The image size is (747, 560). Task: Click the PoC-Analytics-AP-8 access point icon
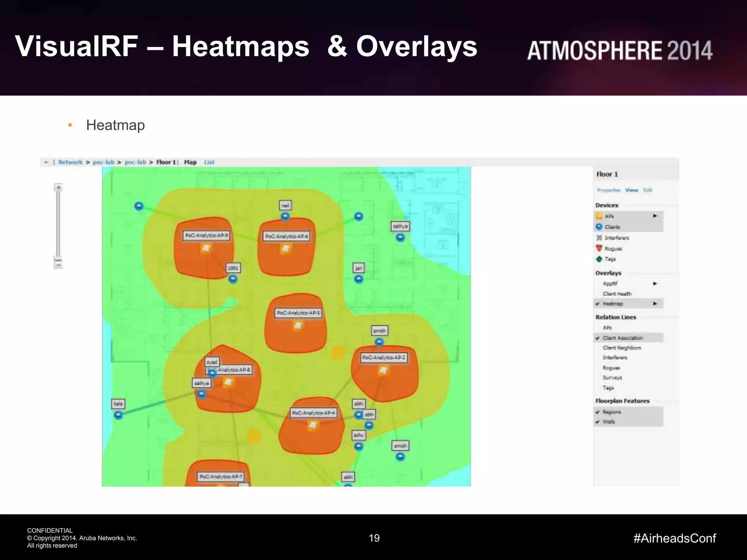228,382
